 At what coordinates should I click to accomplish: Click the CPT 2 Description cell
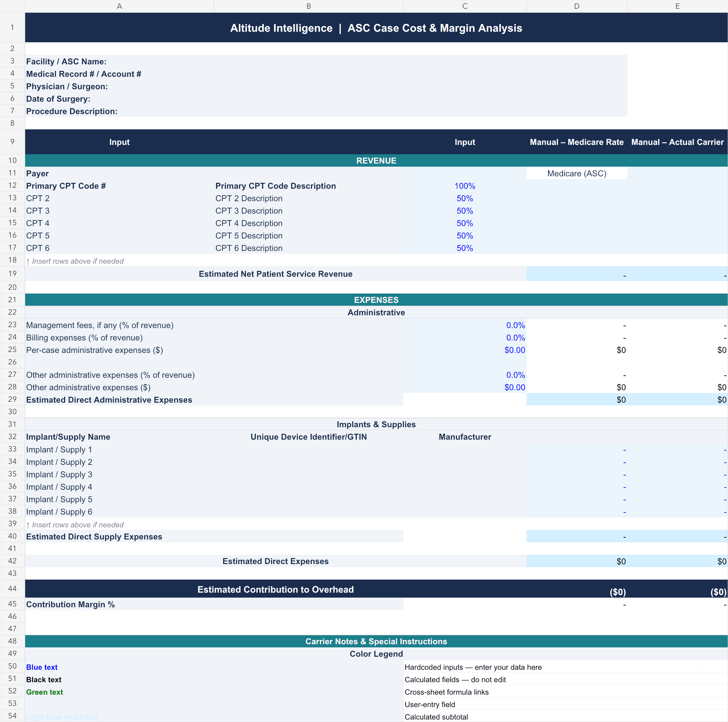[309, 198]
